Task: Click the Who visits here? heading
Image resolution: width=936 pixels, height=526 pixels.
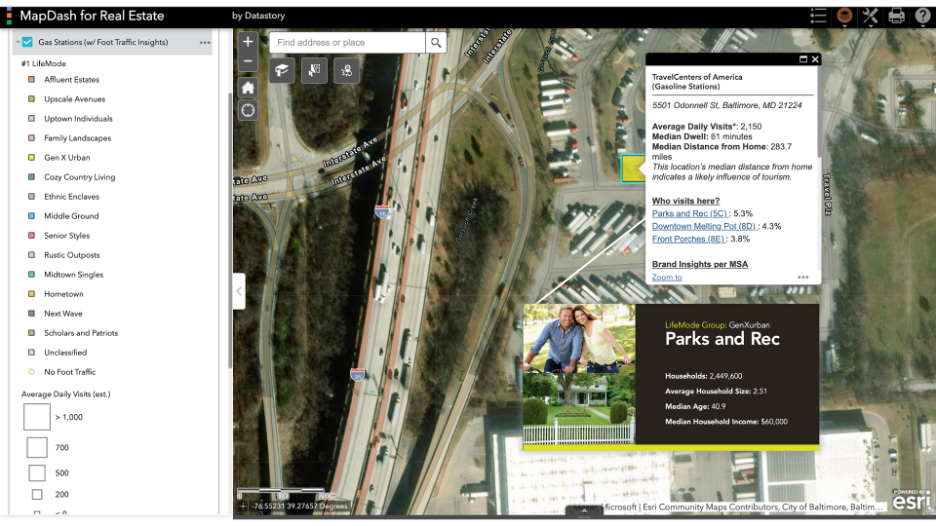Action: pyautogui.click(x=686, y=201)
